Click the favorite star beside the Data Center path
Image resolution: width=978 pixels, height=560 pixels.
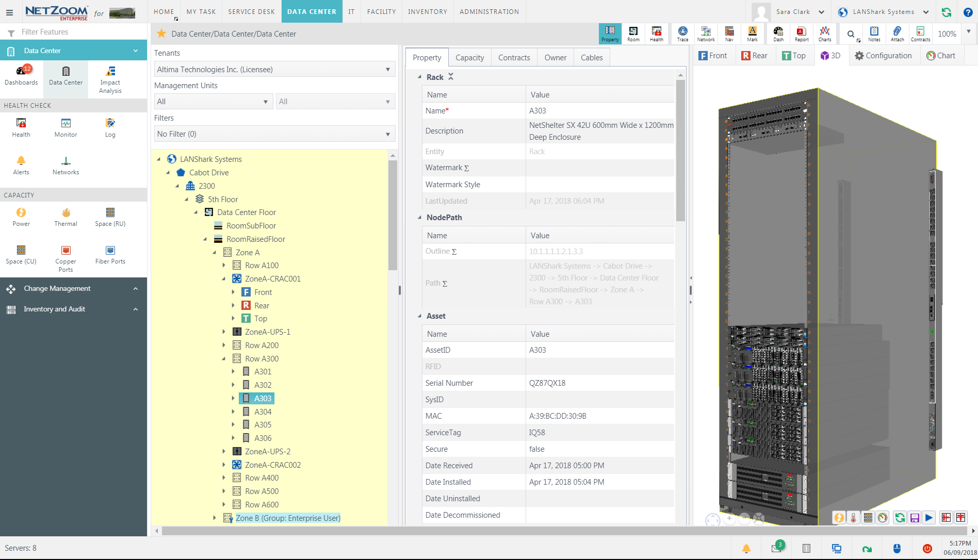[x=161, y=34]
